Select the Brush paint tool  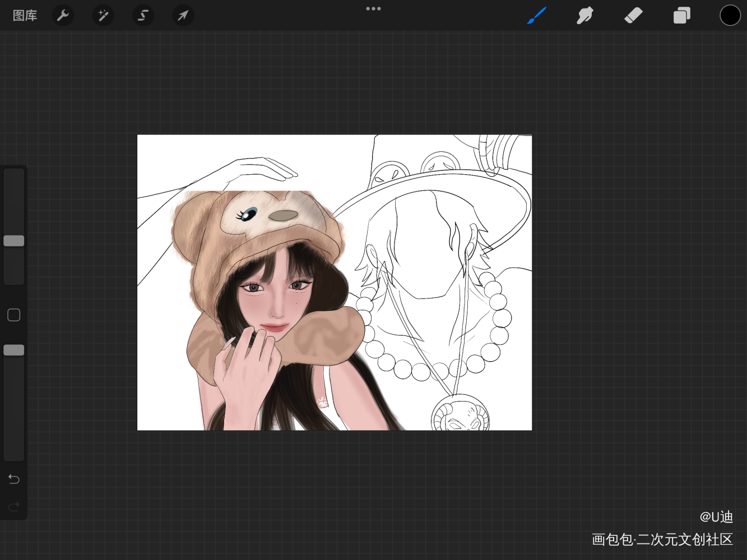pos(537,16)
